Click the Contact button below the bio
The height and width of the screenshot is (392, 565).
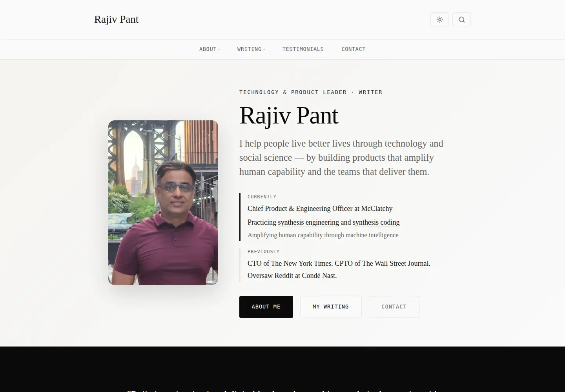coord(394,307)
